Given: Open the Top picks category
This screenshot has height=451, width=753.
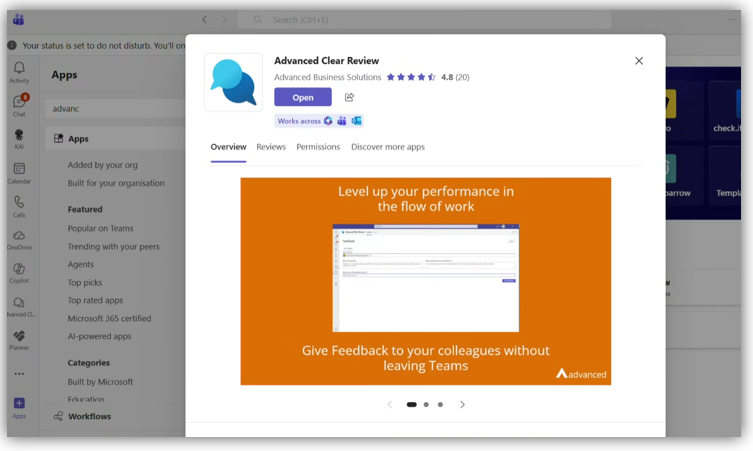Looking at the screenshot, I should point(85,282).
